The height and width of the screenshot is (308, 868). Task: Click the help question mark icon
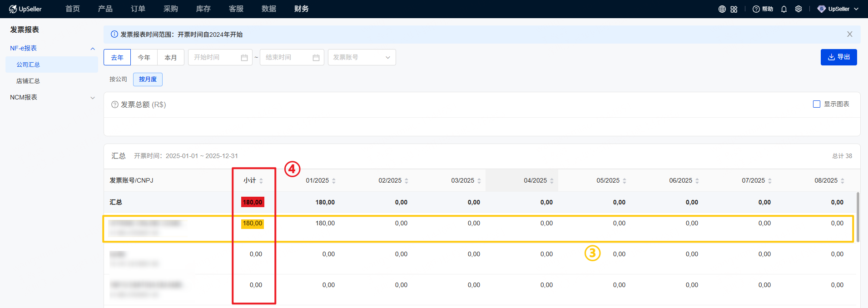pyautogui.click(x=756, y=9)
